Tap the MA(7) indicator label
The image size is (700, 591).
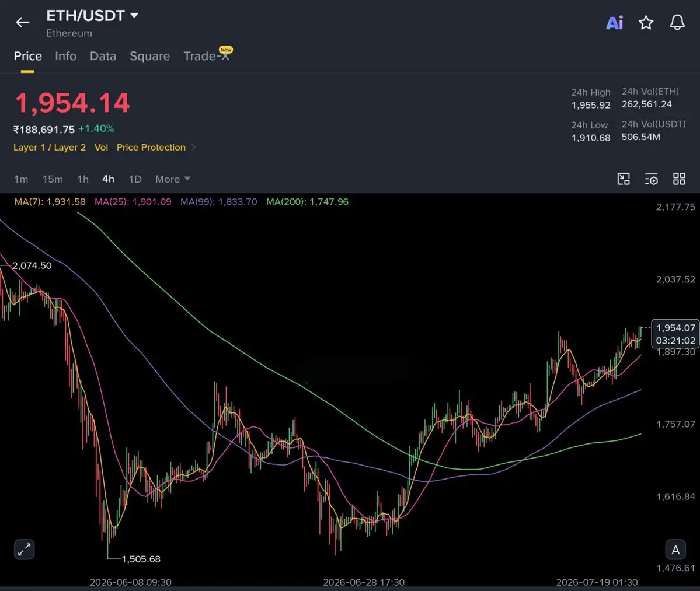point(50,202)
